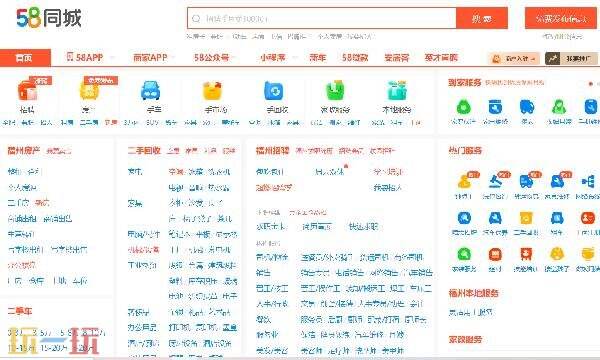600x360 pixels.
Task: Open the 二手车 section heading
Action: 20,311
